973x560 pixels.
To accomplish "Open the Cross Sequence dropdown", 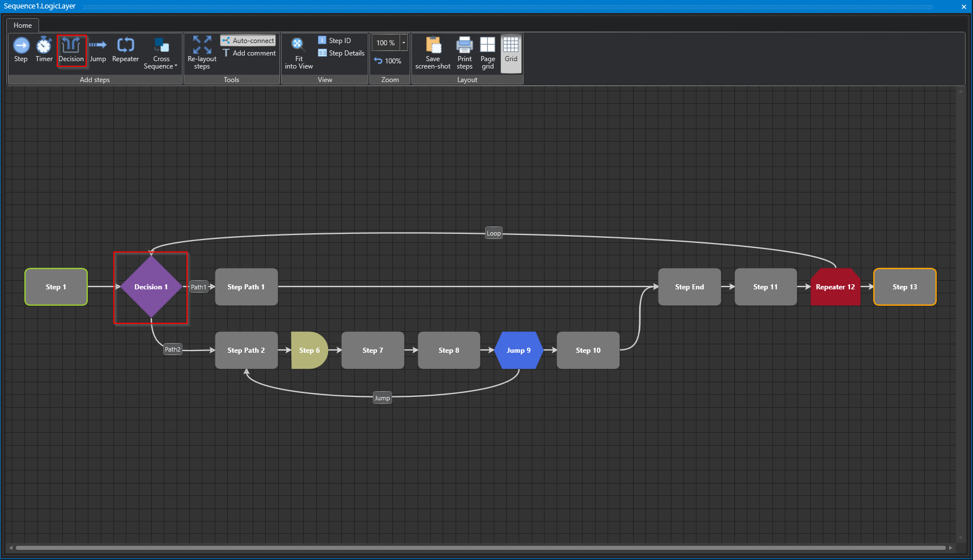I will pos(161,53).
